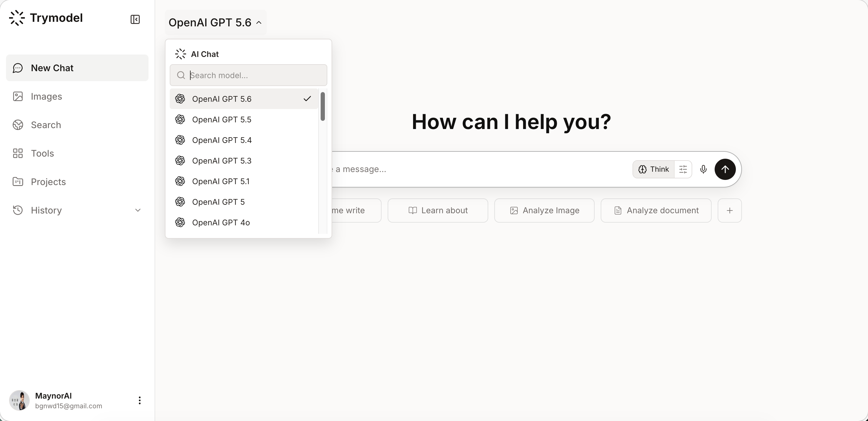Viewport: 868px width, 421px height.
Task: Click the OpenAI logo beside GPT 5.6
Action: (x=180, y=99)
